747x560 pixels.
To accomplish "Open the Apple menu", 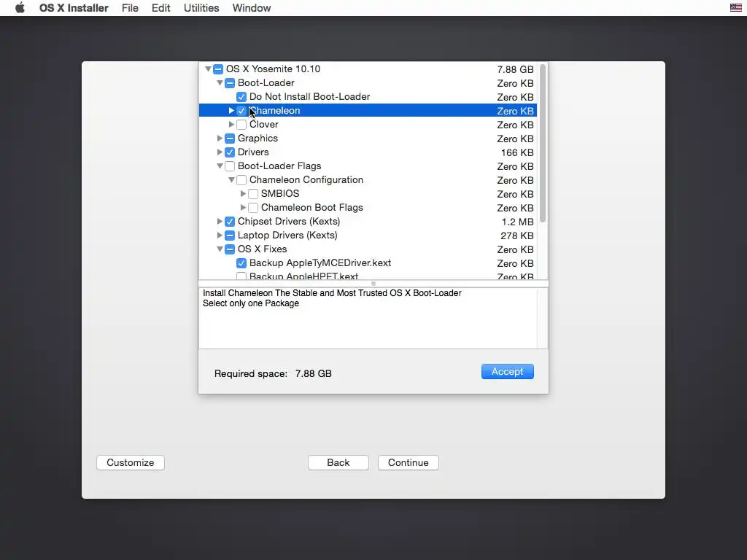I will tap(20, 8).
